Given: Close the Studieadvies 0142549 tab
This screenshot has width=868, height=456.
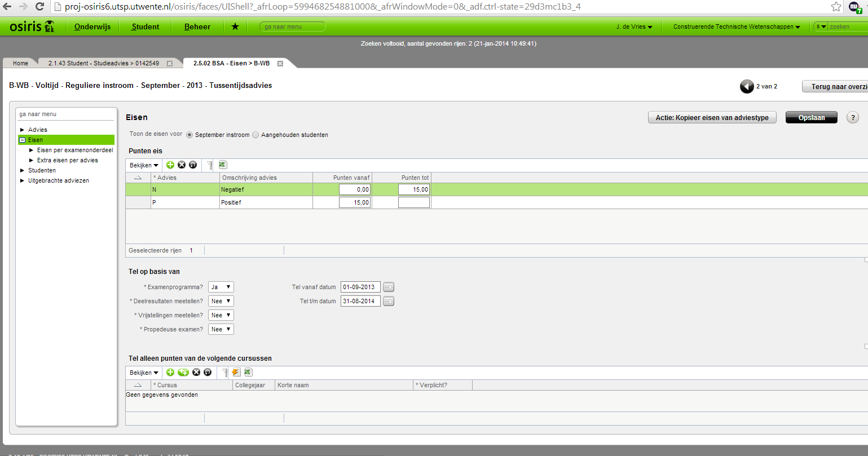Looking at the screenshot, I should pyautogui.click(x=169, y=64).
